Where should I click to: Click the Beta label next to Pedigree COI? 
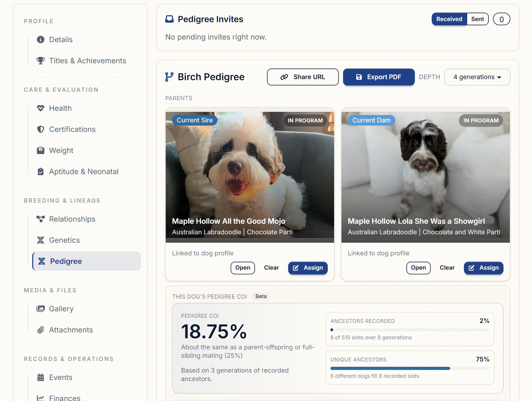click(261, 296)
